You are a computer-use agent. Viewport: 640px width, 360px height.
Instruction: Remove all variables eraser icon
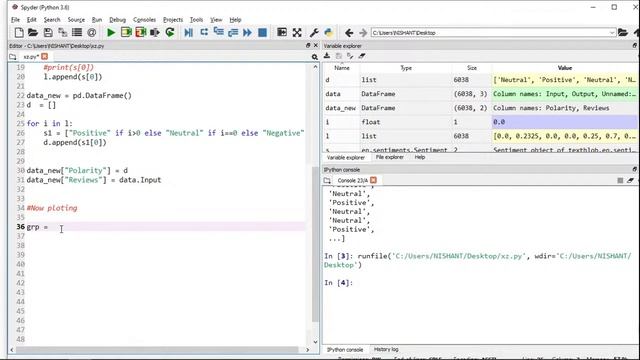362,56
